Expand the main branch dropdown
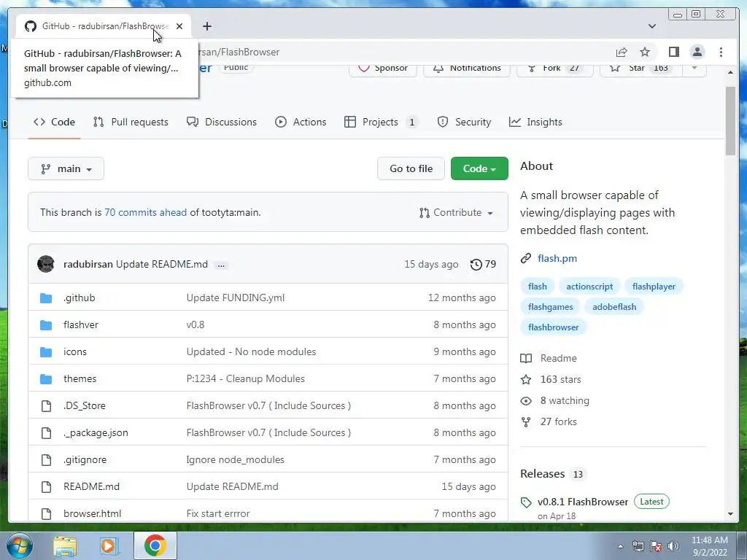This screenshot has height=560, width=747. coord(66,168)
